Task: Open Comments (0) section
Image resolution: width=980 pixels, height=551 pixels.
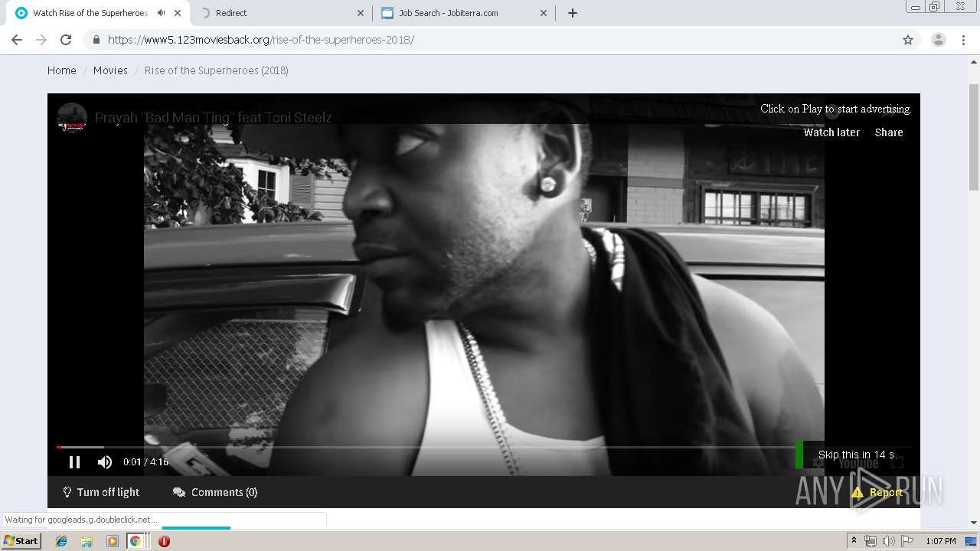Action: 215,492
